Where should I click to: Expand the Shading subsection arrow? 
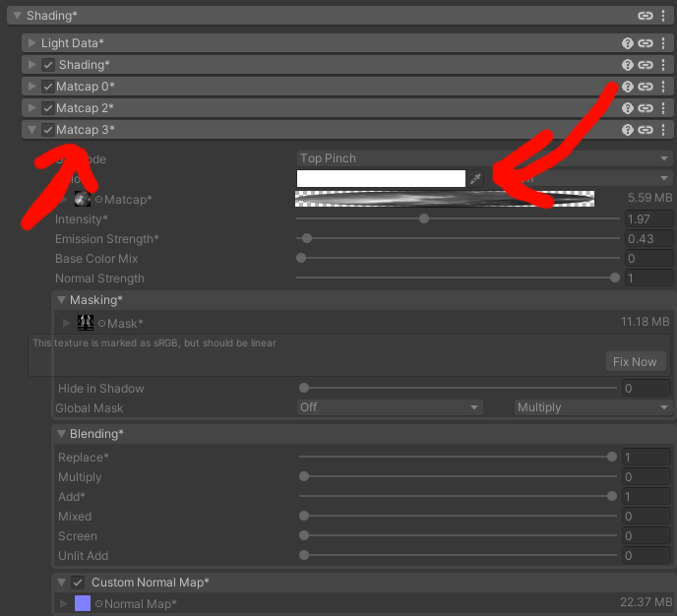pos(31,65)
